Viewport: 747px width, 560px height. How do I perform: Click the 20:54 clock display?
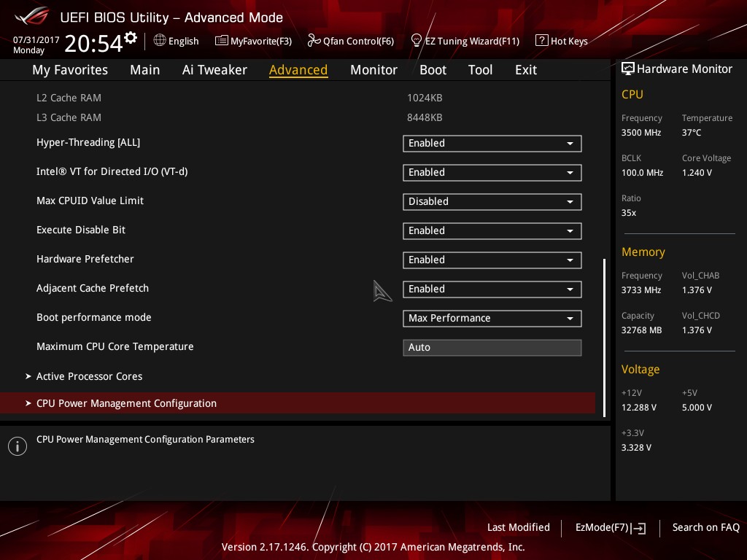click(93, 43)
